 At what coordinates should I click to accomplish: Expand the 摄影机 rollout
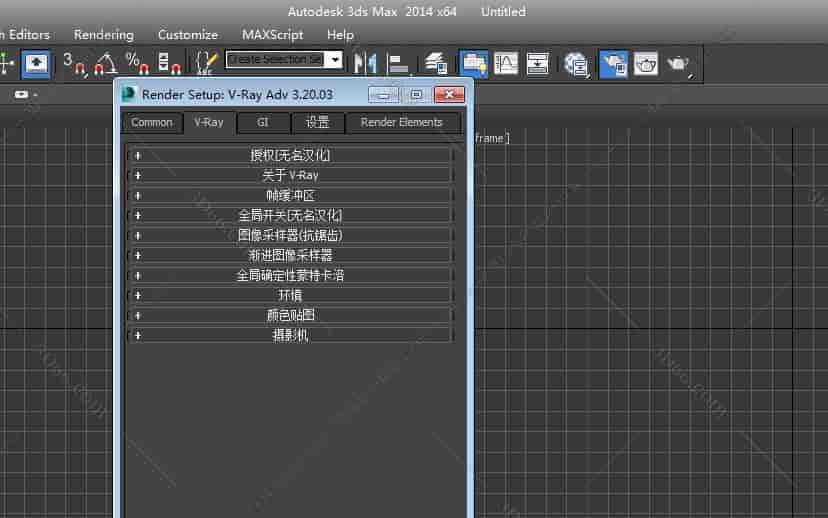click(x=290, y=335)
